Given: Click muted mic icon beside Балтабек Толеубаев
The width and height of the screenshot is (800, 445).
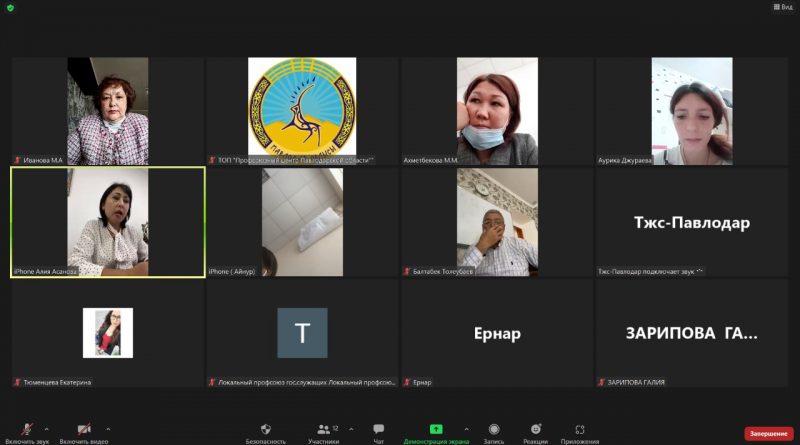Looking at the screenshot, I should coord(407,271).
